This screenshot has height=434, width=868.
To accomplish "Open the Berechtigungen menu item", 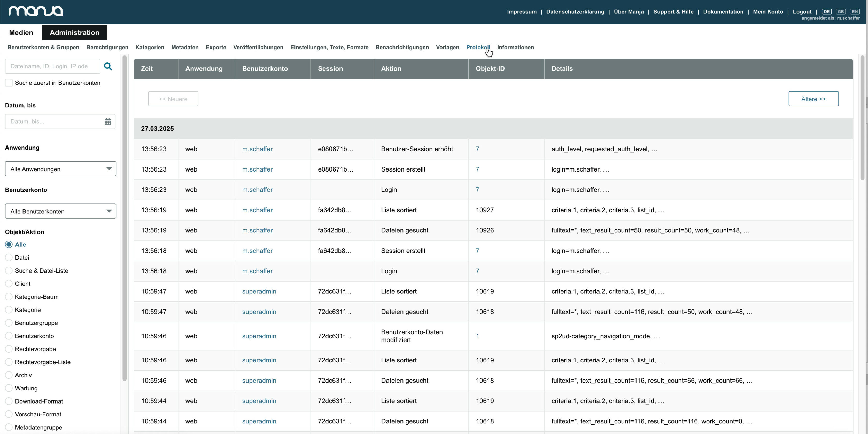I will click(107, 47).
